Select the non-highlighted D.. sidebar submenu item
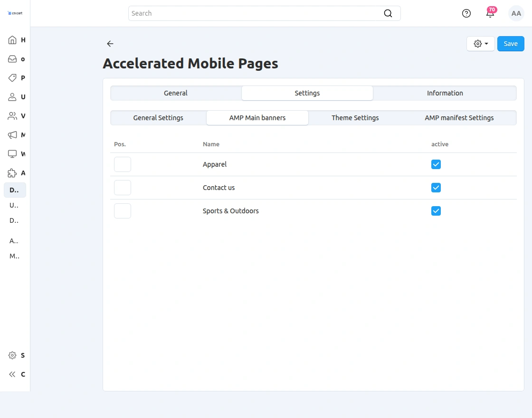 click(x=15, y=220)
